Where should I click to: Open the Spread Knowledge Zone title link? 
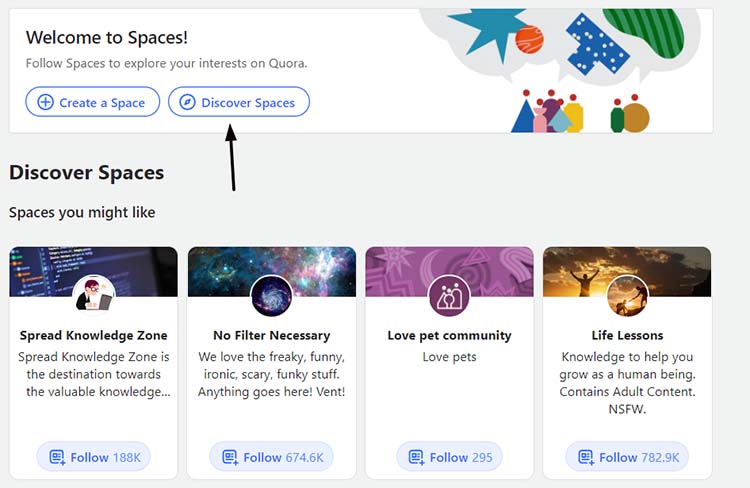(94, 335)
